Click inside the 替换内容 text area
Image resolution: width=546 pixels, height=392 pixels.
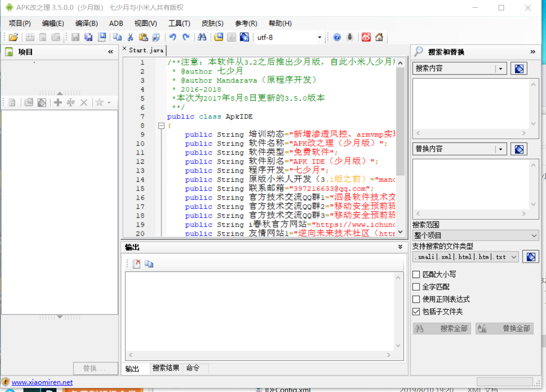click(x=471, y=184)
